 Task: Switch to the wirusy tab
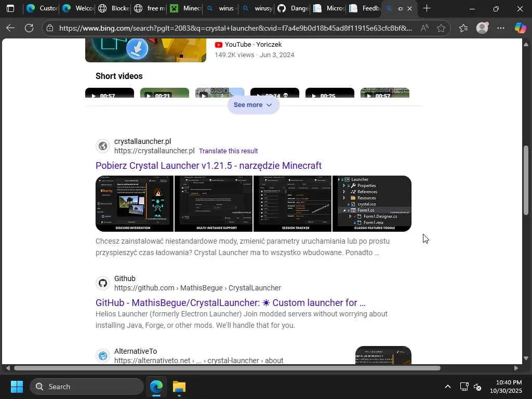tap(257, 8)
